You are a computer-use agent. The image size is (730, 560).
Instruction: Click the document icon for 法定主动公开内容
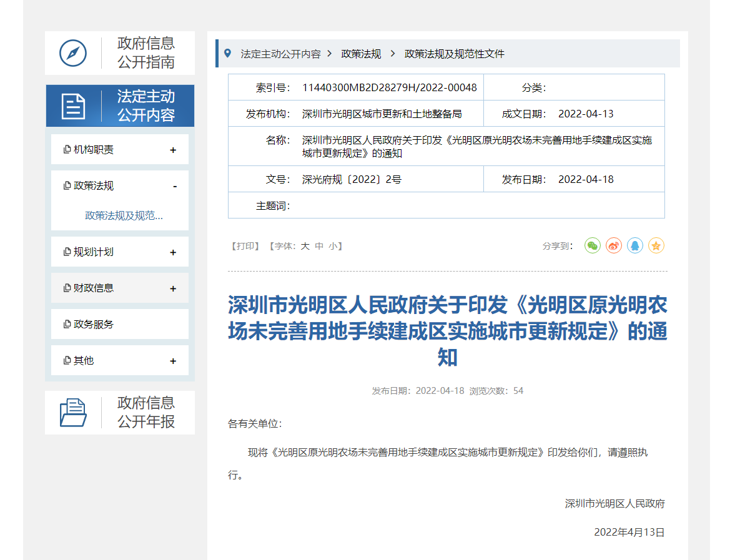tap(73, 106)
